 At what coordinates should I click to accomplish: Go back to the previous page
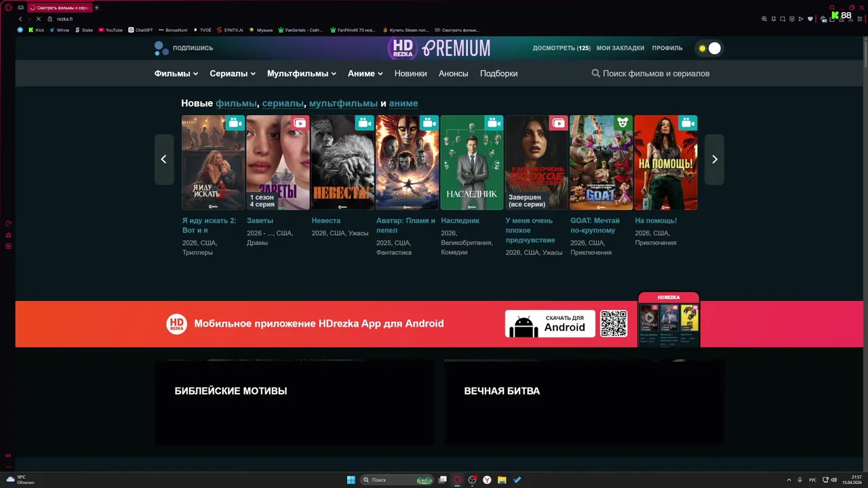(20, 19)
